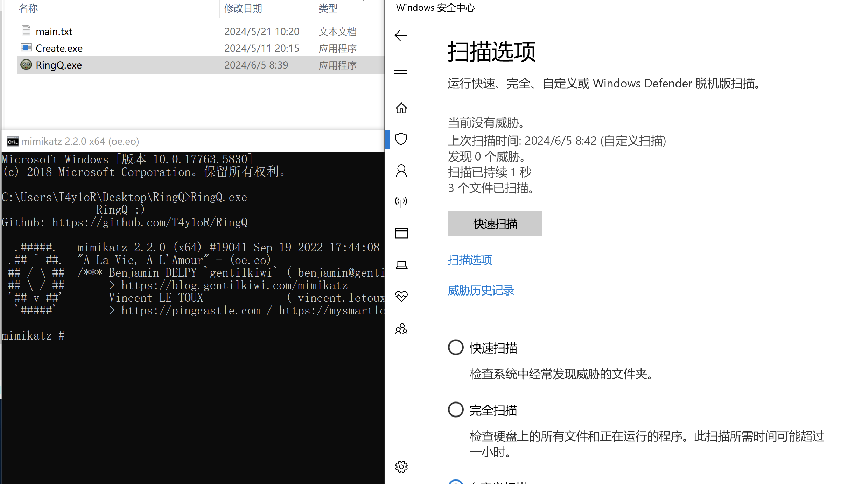Viewport: 868px width, 484px height.
Task: Go to the Home sidebar icon
Action: coord(401,108)
